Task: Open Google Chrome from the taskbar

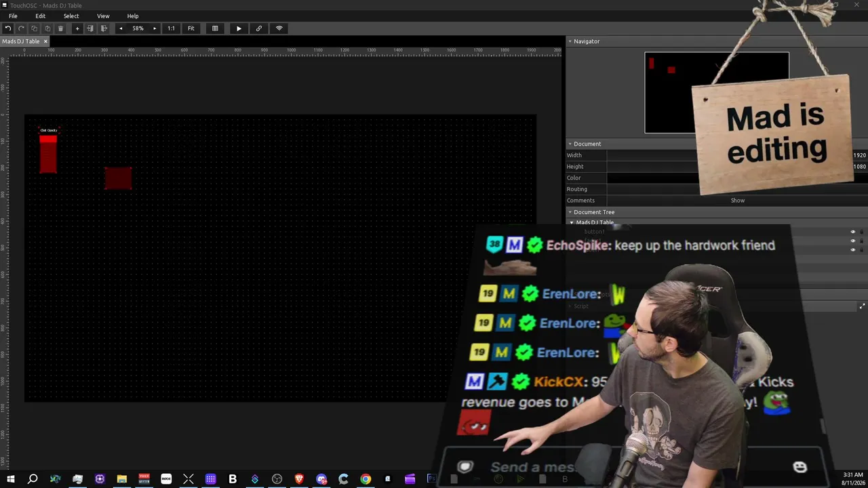Action: 366,479
